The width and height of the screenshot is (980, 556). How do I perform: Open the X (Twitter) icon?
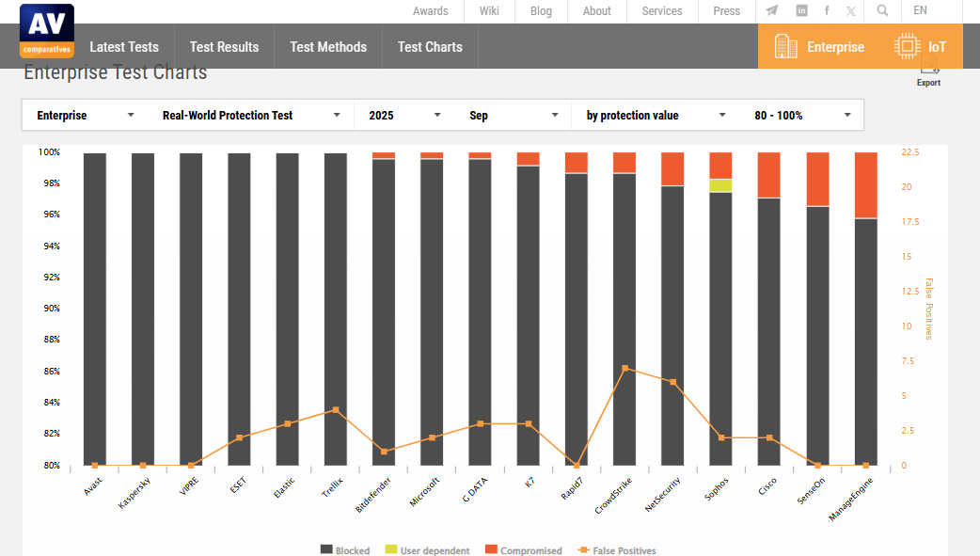[x=851, y=11]
